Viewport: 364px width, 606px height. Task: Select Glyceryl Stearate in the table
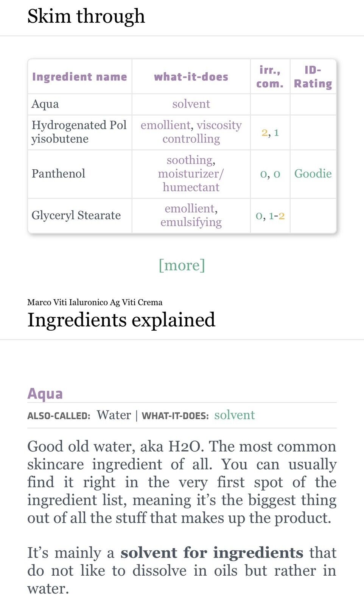[x=76, y=216]
